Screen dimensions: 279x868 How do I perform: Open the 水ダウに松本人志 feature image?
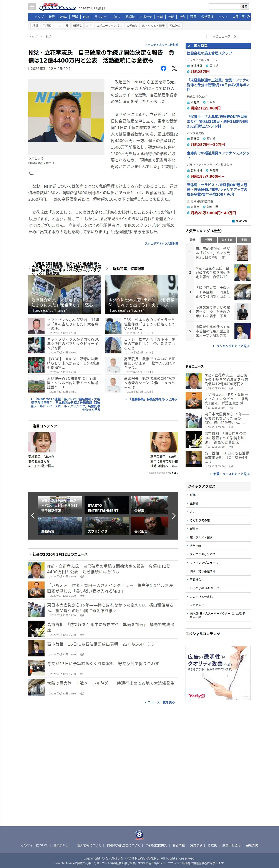point(141,294)
